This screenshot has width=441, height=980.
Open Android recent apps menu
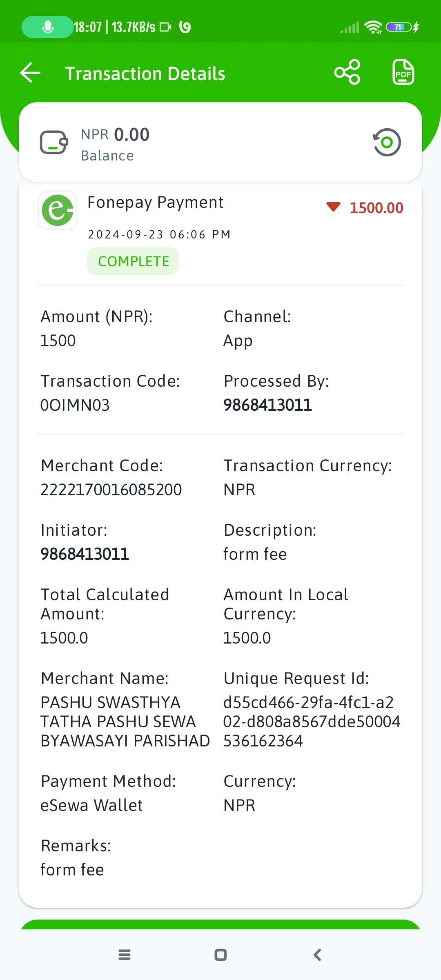(x=125, y=955)
